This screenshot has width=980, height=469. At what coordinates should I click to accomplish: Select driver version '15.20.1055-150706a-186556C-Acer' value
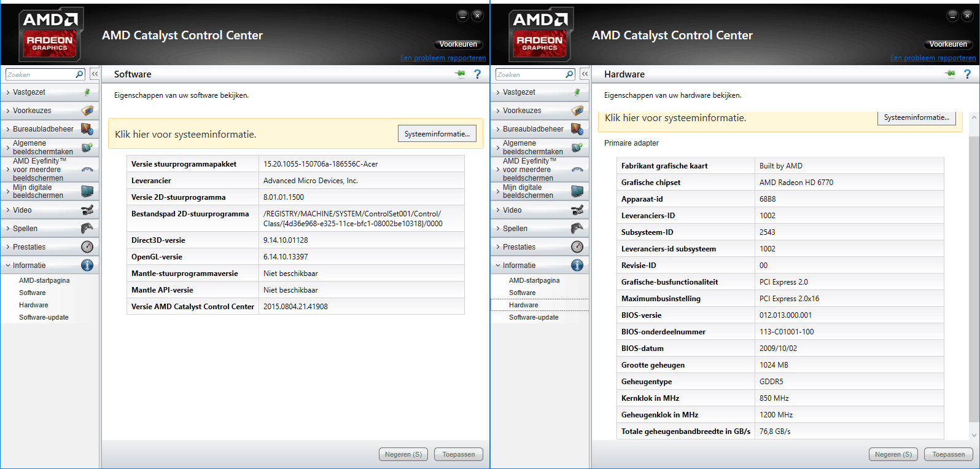click(x=321, y=164)
